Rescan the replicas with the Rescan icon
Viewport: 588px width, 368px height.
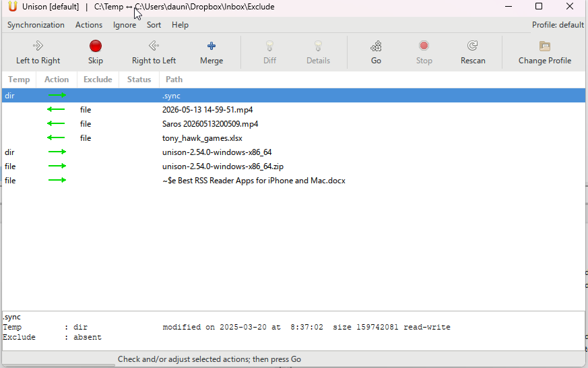pos(473,46)
